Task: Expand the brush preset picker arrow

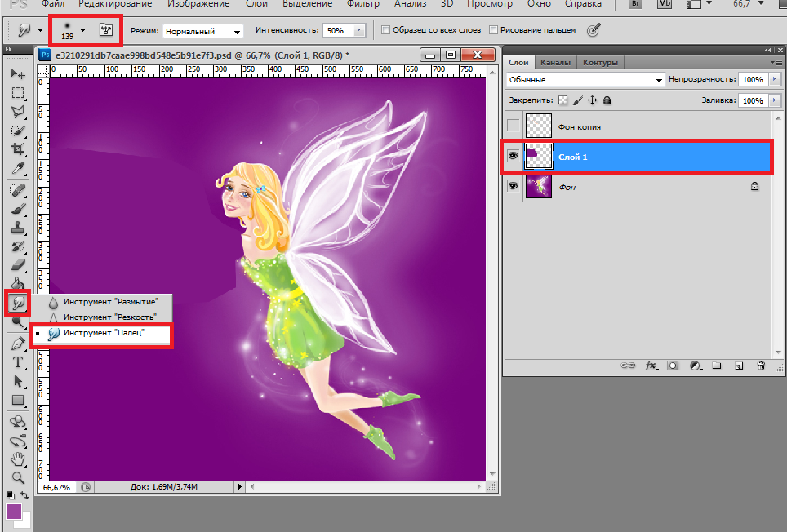Action: 82,31
